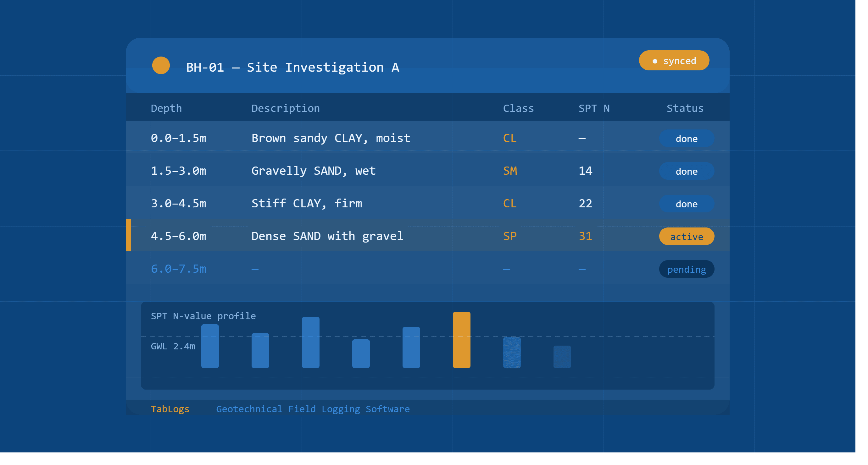
Task: Click the orange highlighted bar in SPT profile
Action: click(461, 340)
